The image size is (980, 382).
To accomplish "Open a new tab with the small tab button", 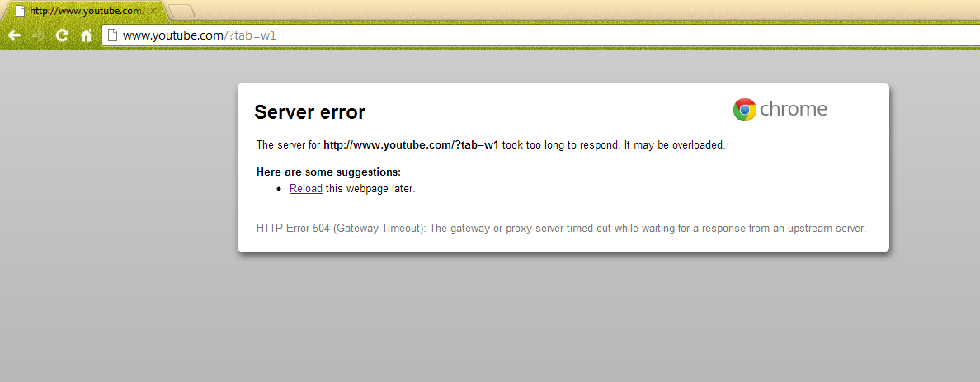I will pyautogui.click(x=181, y=11).
